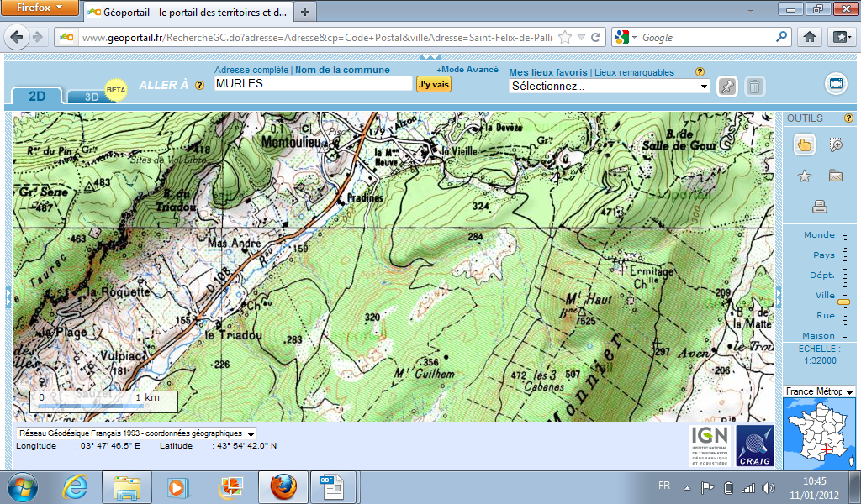Select the zoom magnifier tool
This screenshot has width=861, height=504.
(836, 144)
